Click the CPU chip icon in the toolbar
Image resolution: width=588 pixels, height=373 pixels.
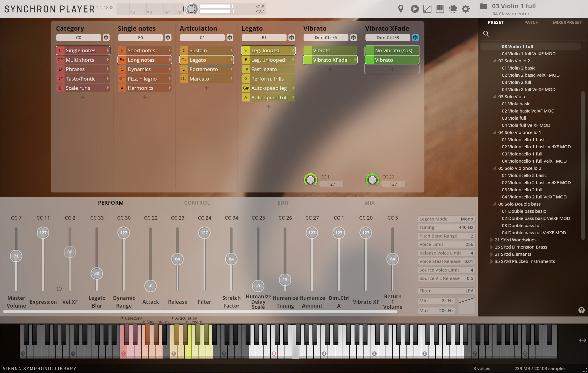453,9
